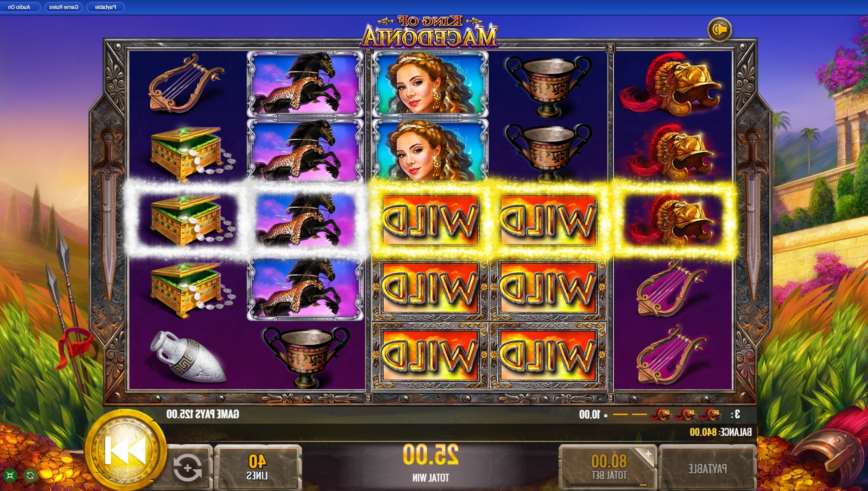Click the gold skip spin button
This screenshot has height=491, width=868.
125,450
